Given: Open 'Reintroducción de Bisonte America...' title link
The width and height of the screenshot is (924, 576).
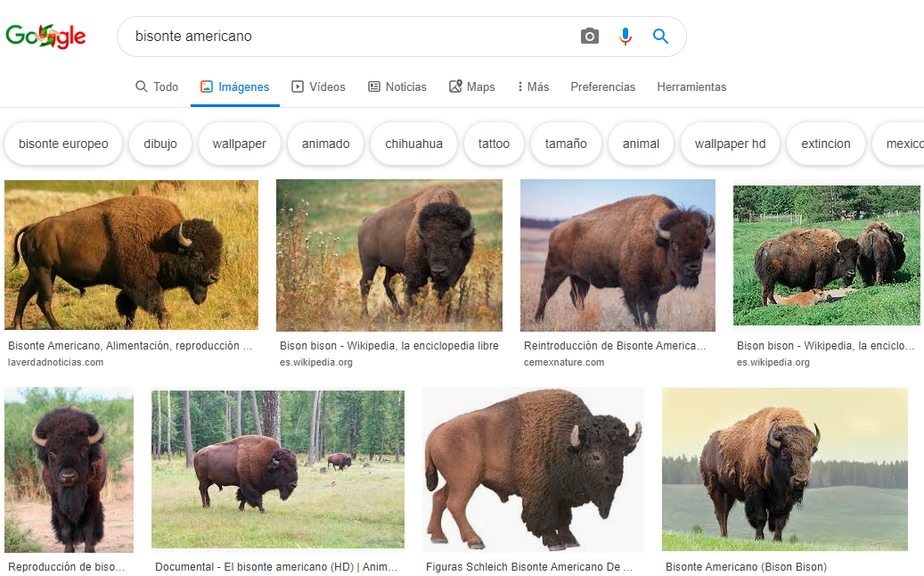Looking at the screenshot, I should click(x=615, y=346).
